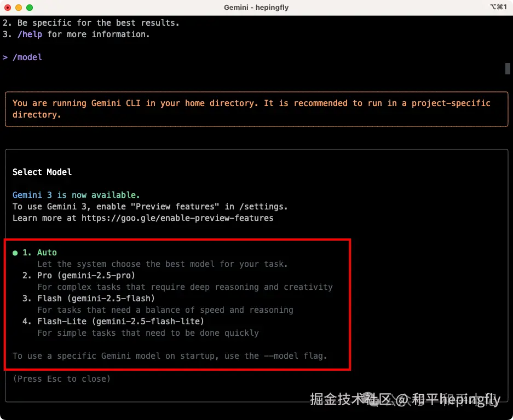513x420 pixels.
Task: Click 'Let the system choose the best model' description
Action: 162,264
